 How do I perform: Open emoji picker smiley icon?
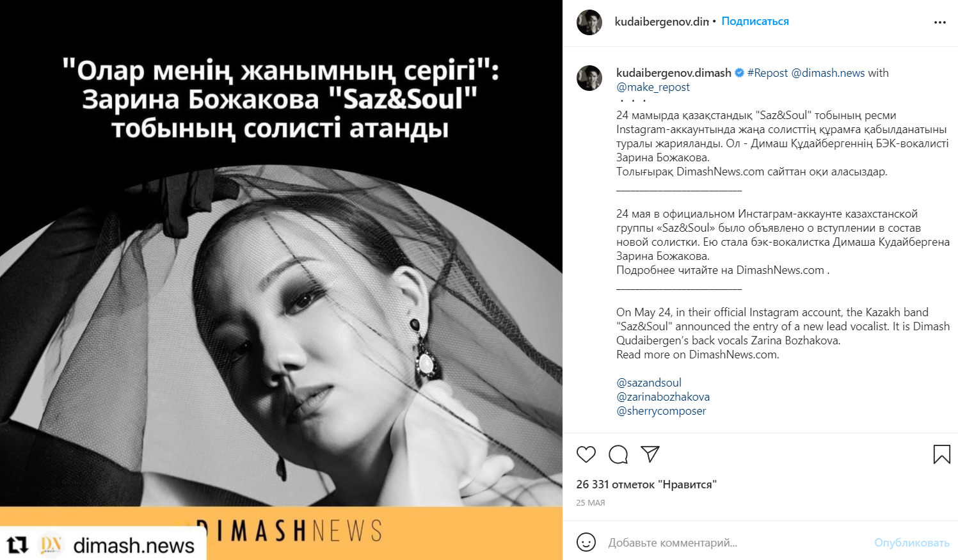point(586,542)
